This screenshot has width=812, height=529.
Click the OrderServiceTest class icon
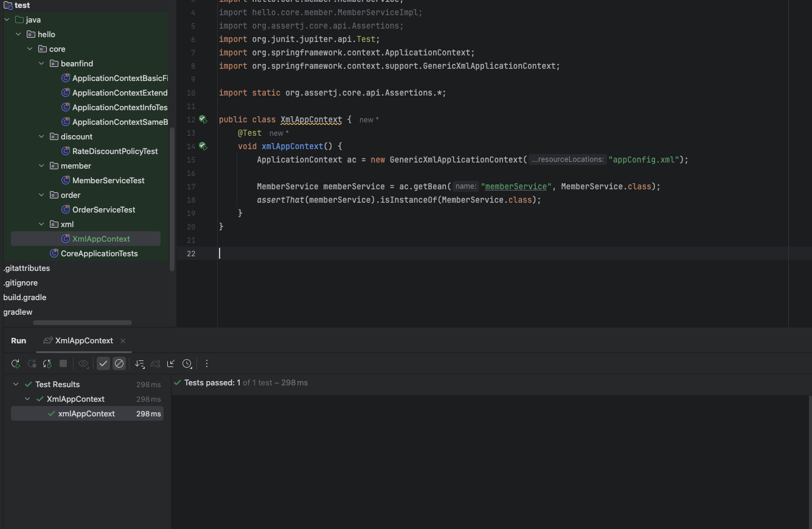pos(66,210)
